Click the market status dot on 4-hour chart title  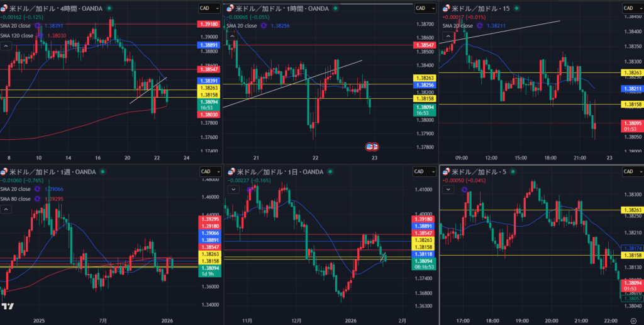(111, 8)
